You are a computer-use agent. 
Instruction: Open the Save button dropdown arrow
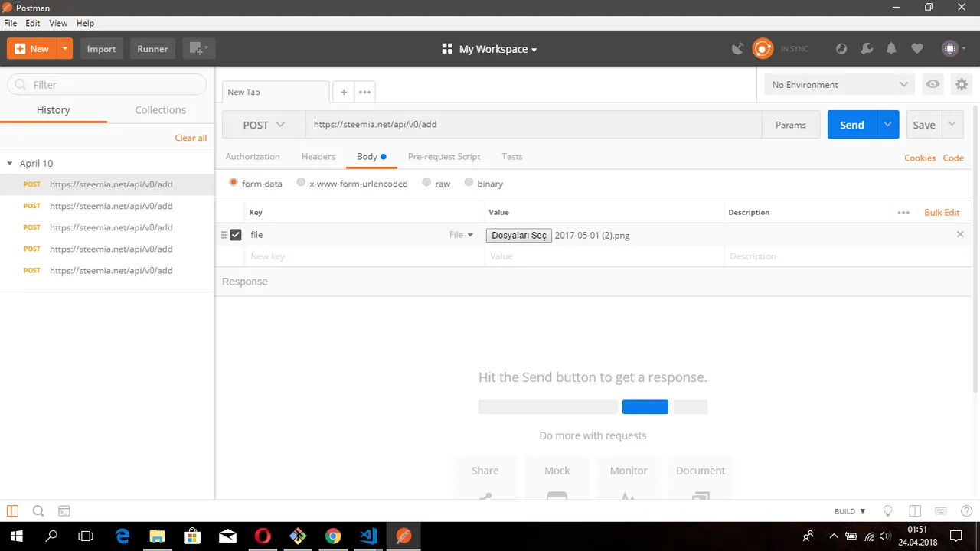click(x=952, y=125)
